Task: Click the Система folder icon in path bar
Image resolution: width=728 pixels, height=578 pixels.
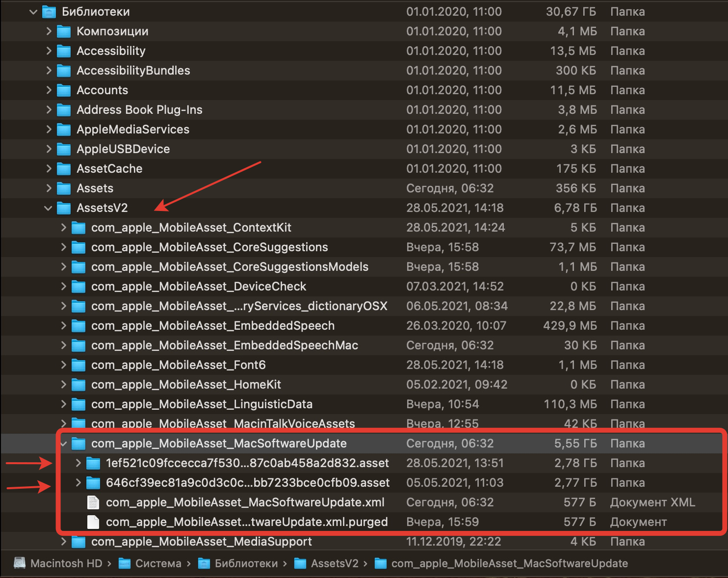Action: point(125,563)
